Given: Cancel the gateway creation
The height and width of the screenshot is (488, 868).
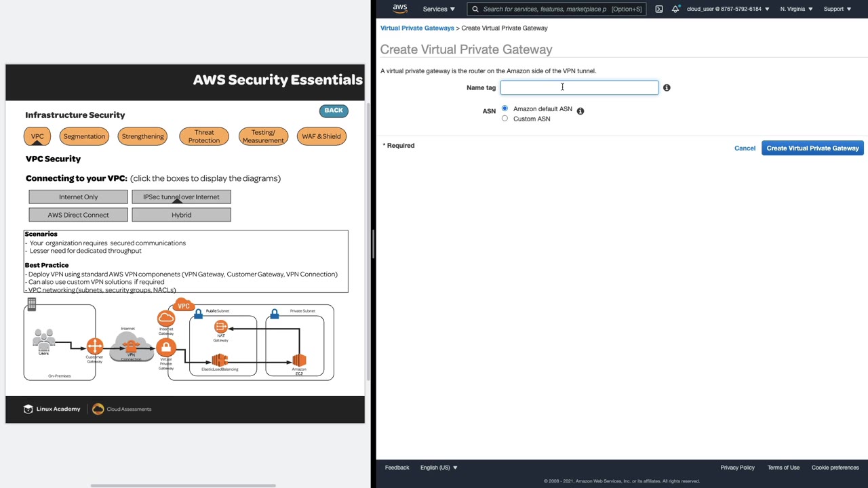Looking at the screenshot, I should pos(745,148).
